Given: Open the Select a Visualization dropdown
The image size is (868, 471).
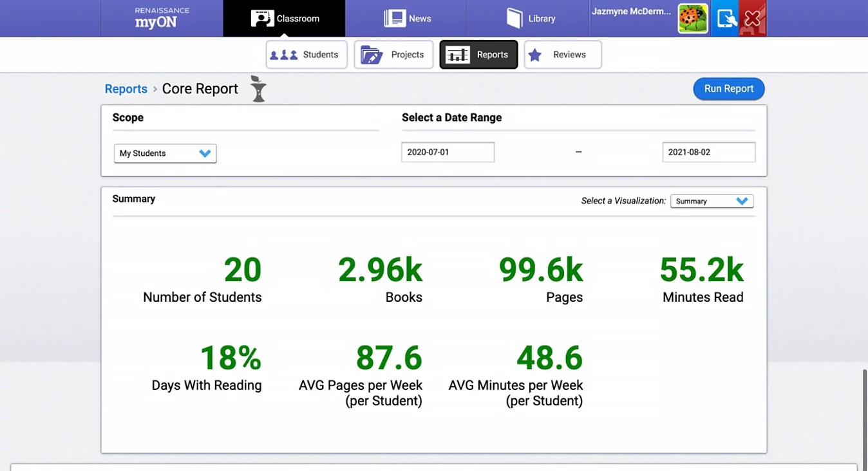Looking at the screenshot, I should [712, 201].
